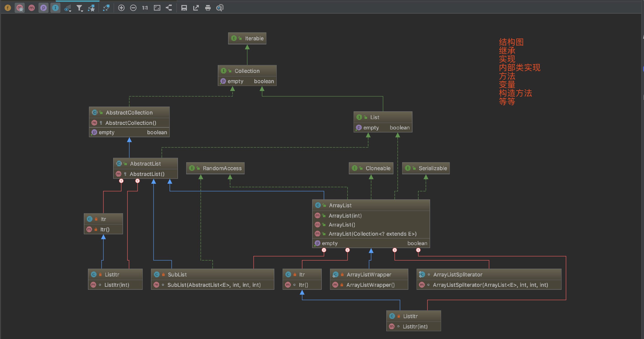Fit diagram content to window
This screenshot has height=339, width=644.
point(157,8)
